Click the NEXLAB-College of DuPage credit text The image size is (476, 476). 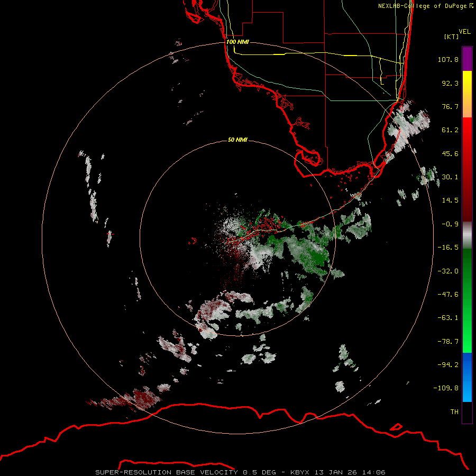click(x=425, y=6)
